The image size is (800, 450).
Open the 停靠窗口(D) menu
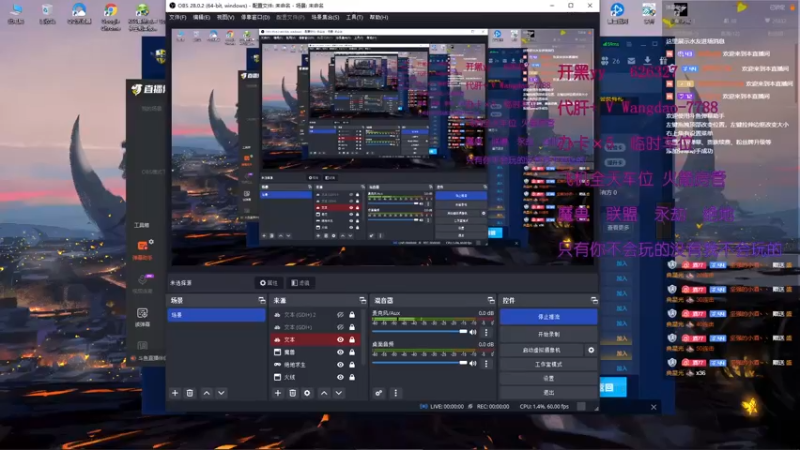point(255,17)
